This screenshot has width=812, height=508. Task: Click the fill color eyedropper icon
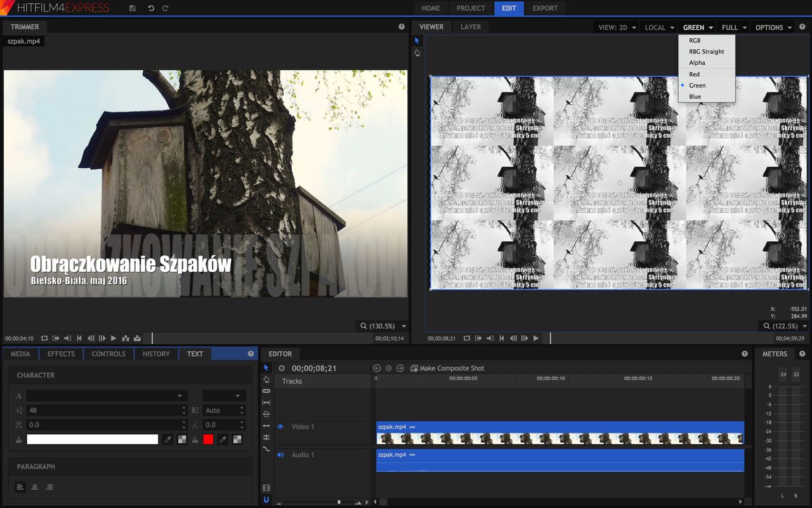click(x=167, y=439)
